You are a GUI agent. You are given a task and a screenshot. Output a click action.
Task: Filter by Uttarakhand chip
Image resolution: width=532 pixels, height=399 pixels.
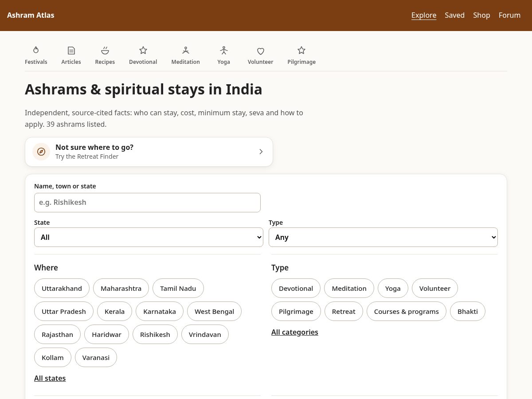point(62,288)
